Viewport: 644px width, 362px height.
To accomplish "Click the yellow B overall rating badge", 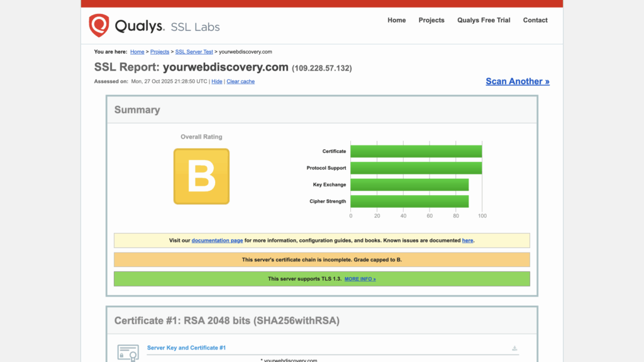I will pyautogui.click(x=201, y=176).
